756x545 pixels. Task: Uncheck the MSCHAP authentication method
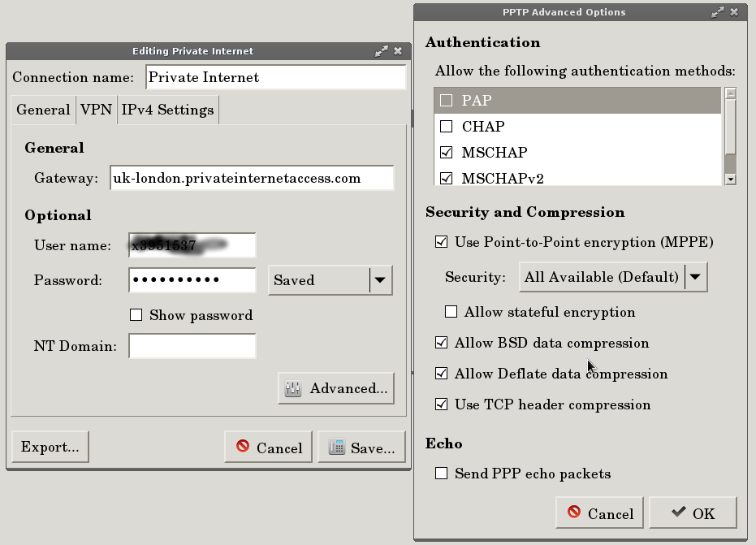pos(446,153)
